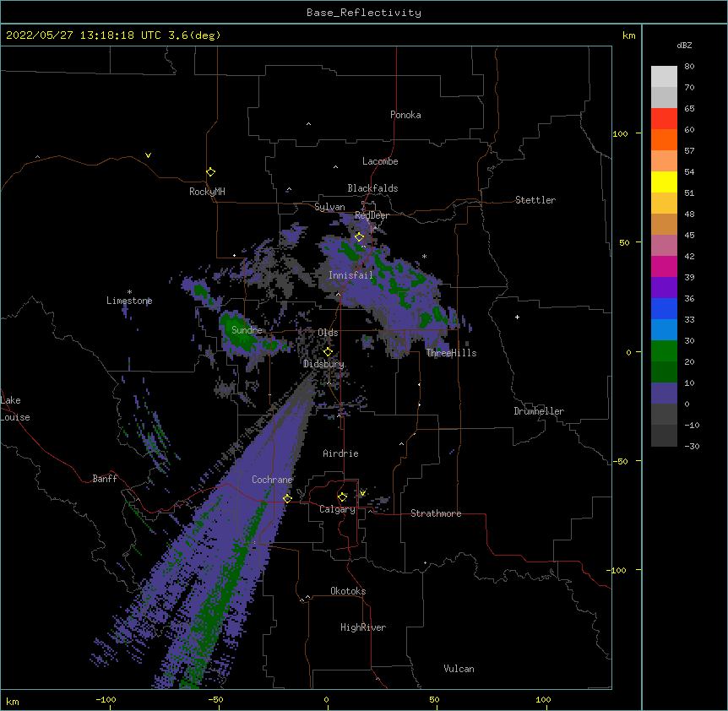Click the yellow V marker northwest of RockyMH
The width and height of the screenshot is (728, 711).
tap(148, 155)
